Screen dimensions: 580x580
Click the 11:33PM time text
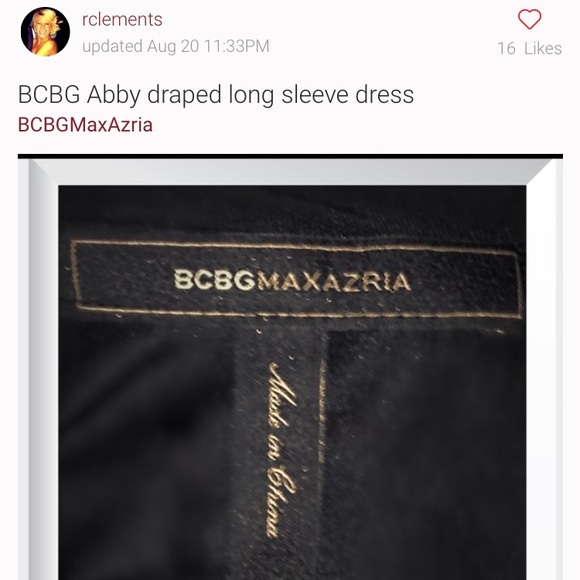coord(237,46)
